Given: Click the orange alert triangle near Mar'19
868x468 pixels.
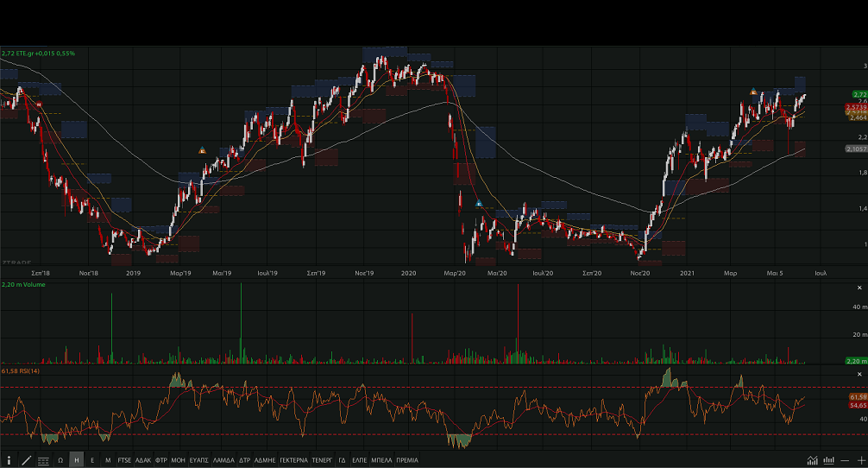Looking at the screenshot, I should tap(202, 150).
